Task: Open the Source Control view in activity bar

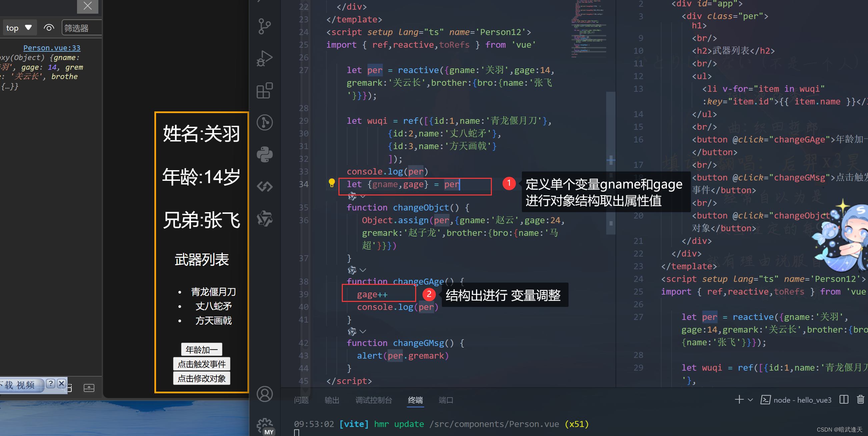Action: click(x=264, y=26)
